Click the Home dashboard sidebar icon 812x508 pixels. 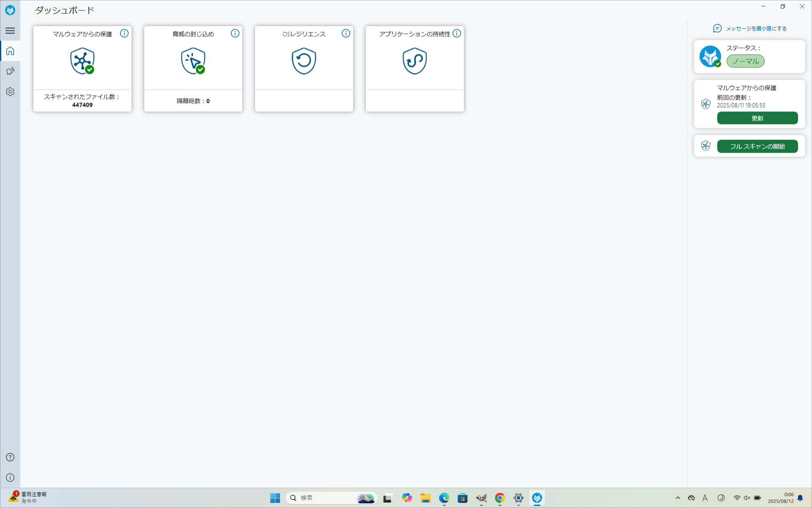[10, 51]
